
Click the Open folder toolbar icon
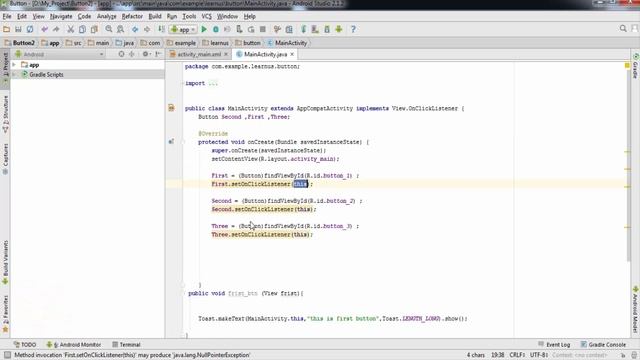coord(7,29)
